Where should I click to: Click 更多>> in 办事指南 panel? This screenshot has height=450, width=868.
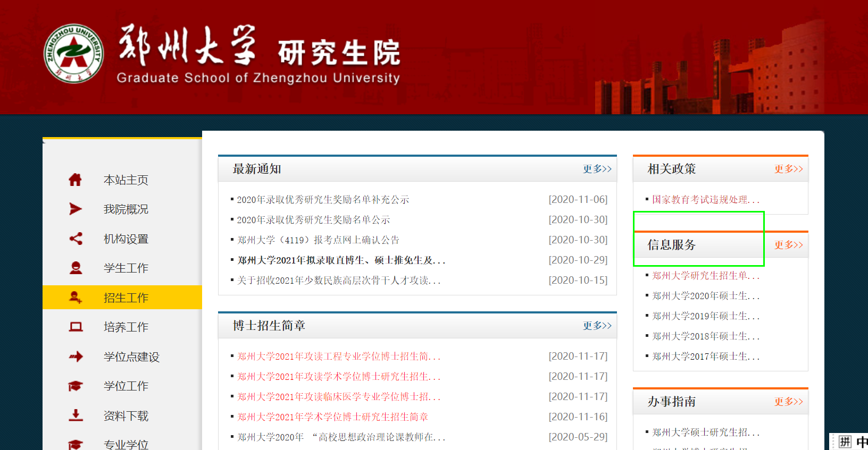[789, 402]
